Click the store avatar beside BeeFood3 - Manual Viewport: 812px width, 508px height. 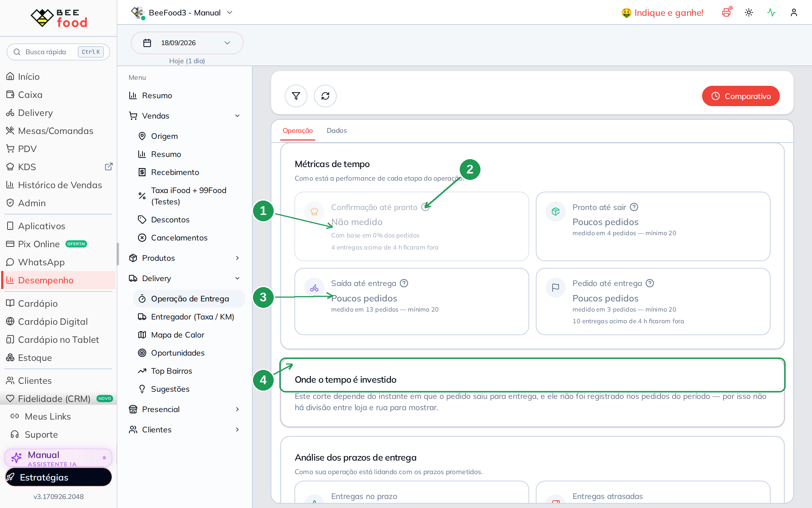point(138,13)
